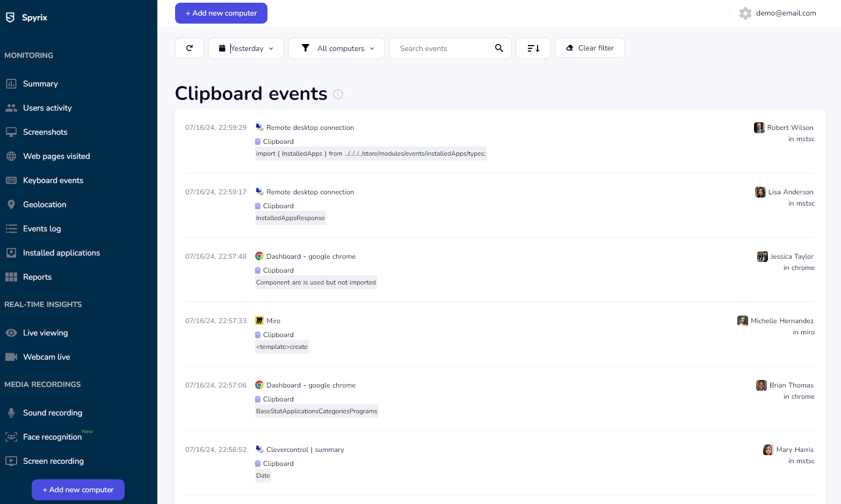
Task: Click the Reports grid icon
Action: tap(11, 277)
